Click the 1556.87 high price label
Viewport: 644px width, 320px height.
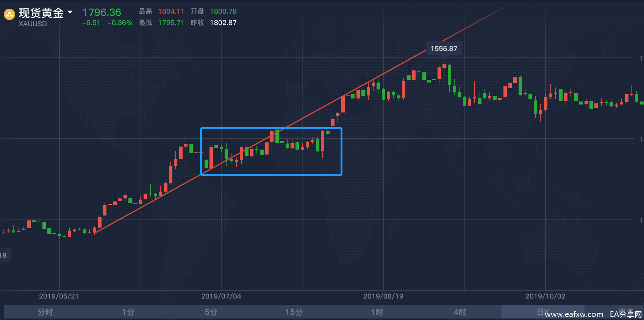point(444,48)
